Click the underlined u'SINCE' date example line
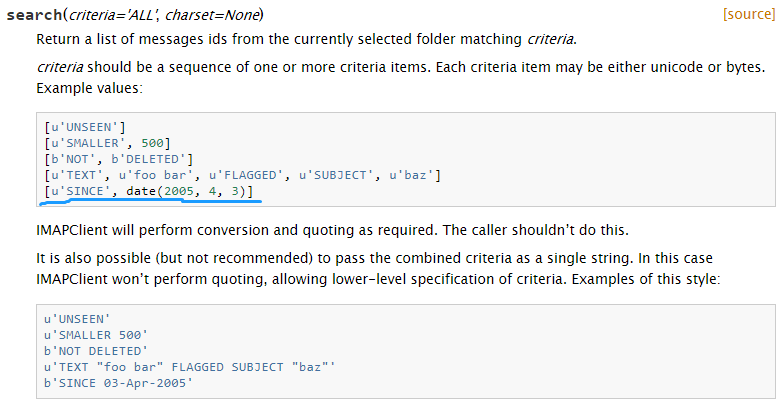The image size is (782, 406). pyautogui.click(x=149, y=191)
